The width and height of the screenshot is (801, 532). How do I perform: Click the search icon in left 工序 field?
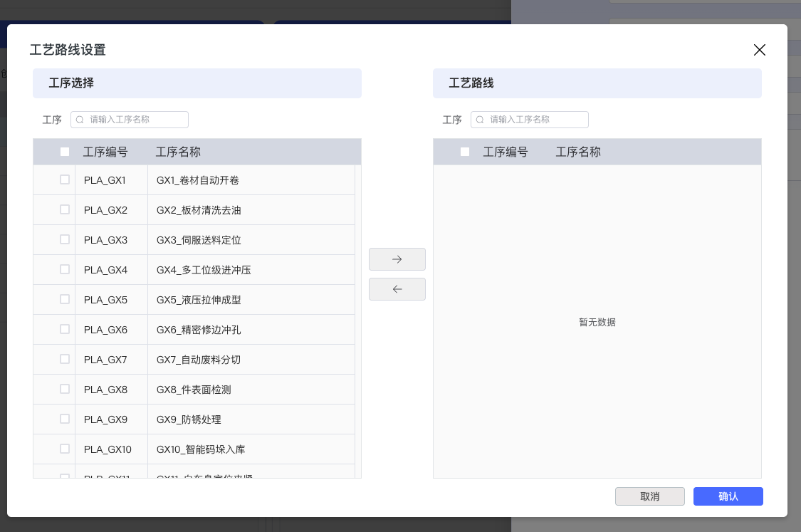pyautogui.click(x=80, y=120)
